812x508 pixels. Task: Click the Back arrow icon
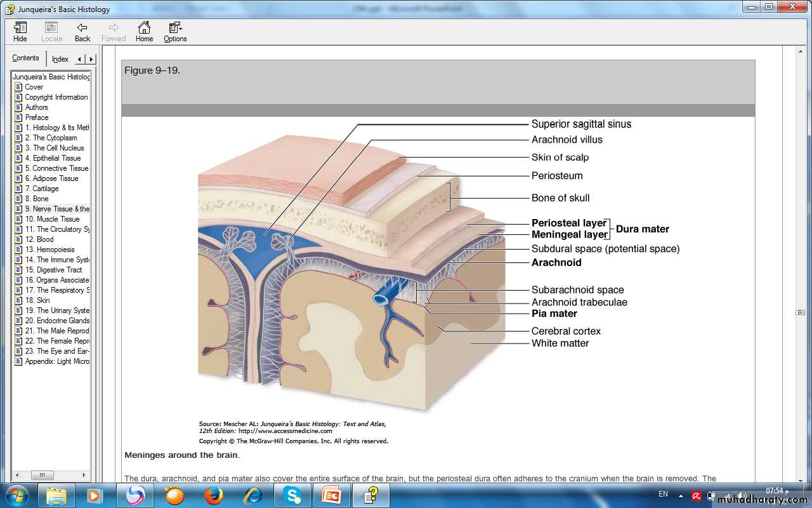(x=82, y=32)
